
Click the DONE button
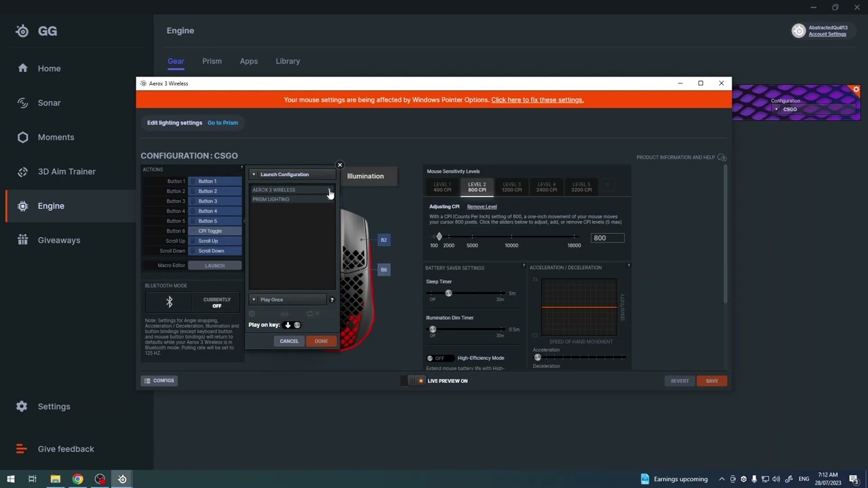click(x=321, y=342)
